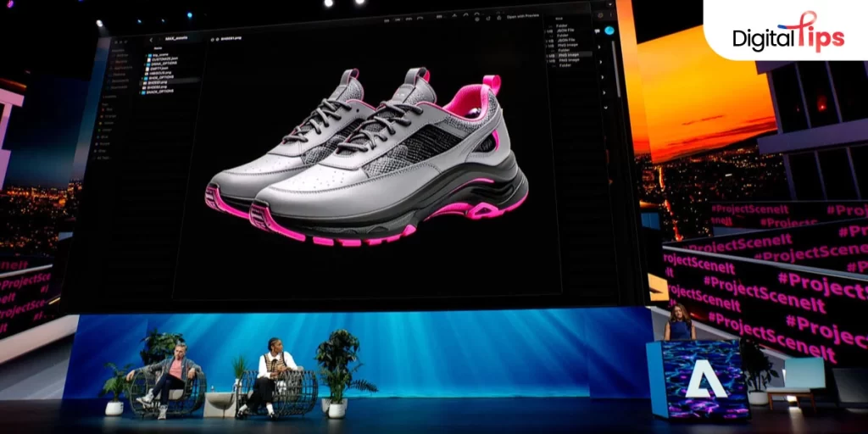The width and height of the screenshot is (868, 434).
Task: Click the MAX_assets window title
Action: 176,38
